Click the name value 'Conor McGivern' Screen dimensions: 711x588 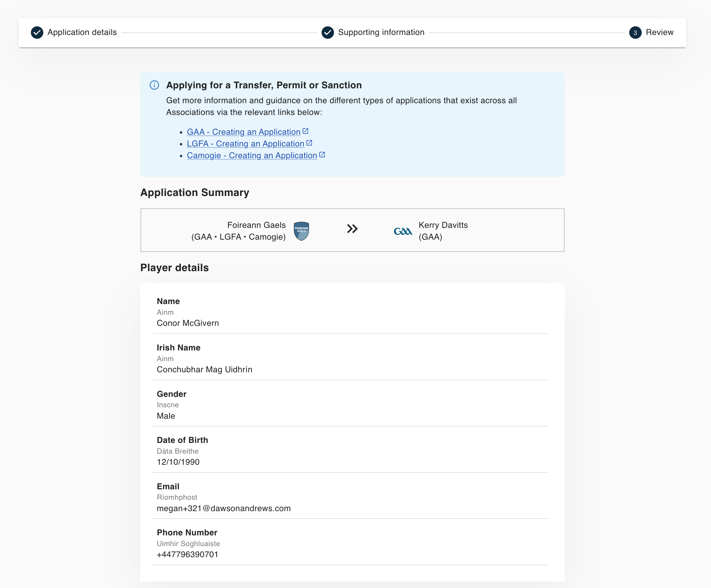click(188, 323)
